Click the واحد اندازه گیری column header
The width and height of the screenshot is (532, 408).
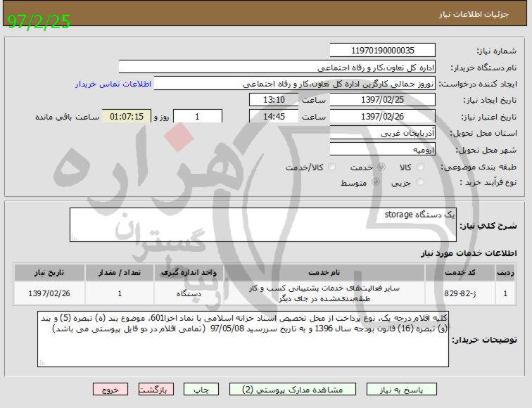[x=189, y=273]
